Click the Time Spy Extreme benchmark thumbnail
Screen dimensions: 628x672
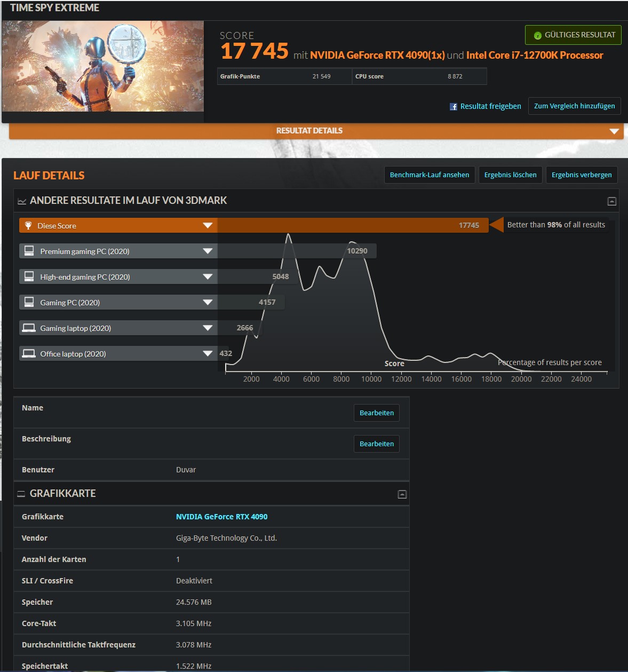point(103,66)
